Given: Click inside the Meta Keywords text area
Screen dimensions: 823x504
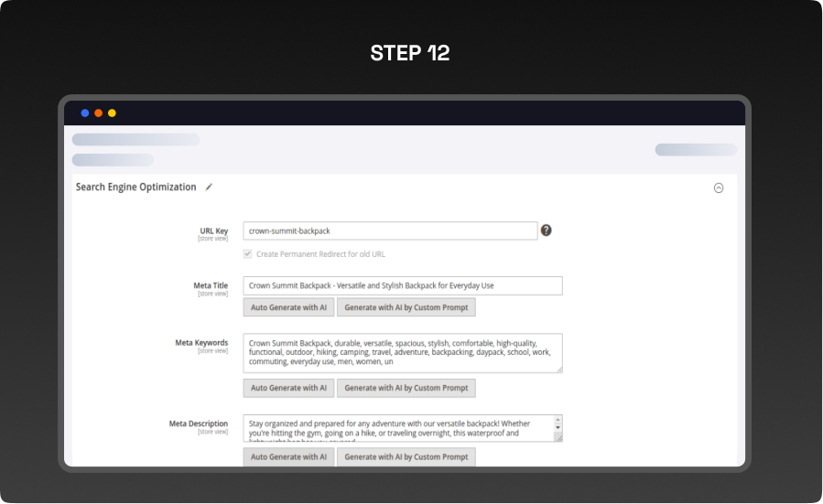Looking at the screenshot, I should [403, 352].
